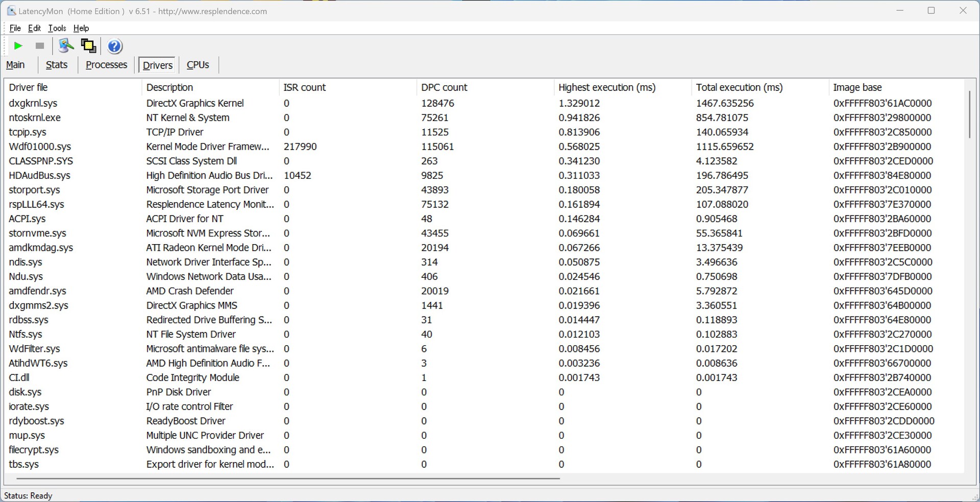
Task: Select the rdyboost.sys driver row
Action: click(484, 421)
